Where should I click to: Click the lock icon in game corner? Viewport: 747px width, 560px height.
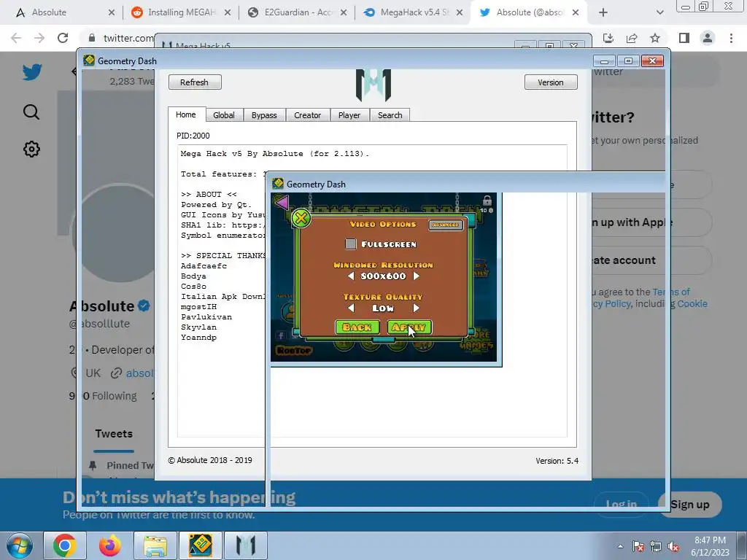coord(487,201)
